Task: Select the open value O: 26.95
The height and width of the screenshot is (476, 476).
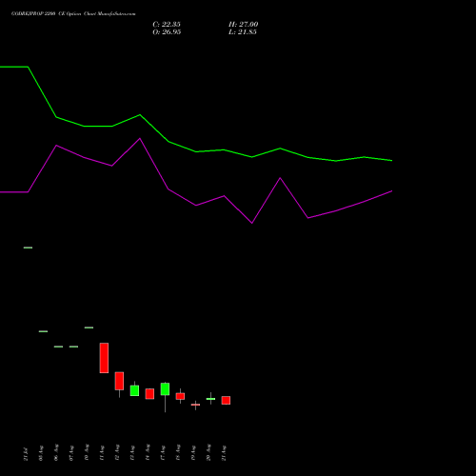Action: click(x=167, y=32)
